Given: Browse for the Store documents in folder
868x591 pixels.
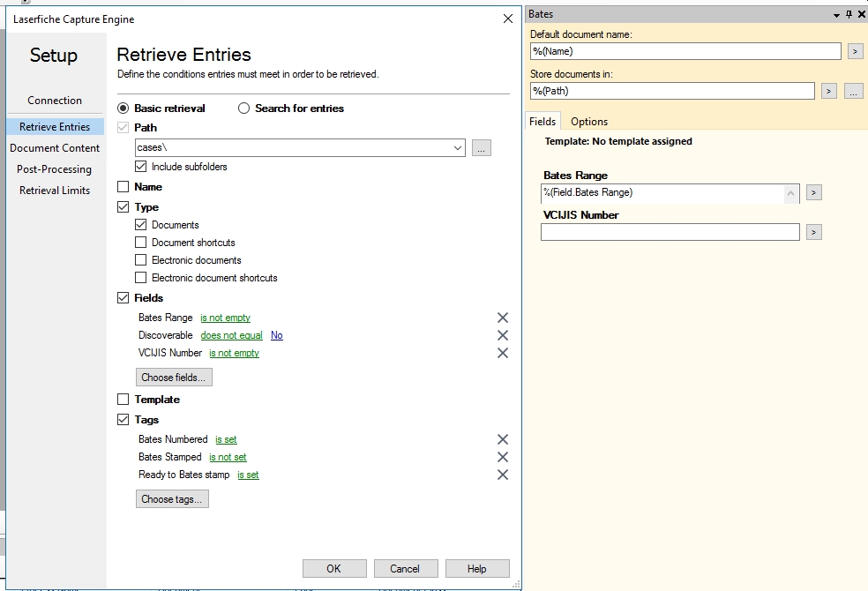Looking at the screenshot, I should 852,91.
